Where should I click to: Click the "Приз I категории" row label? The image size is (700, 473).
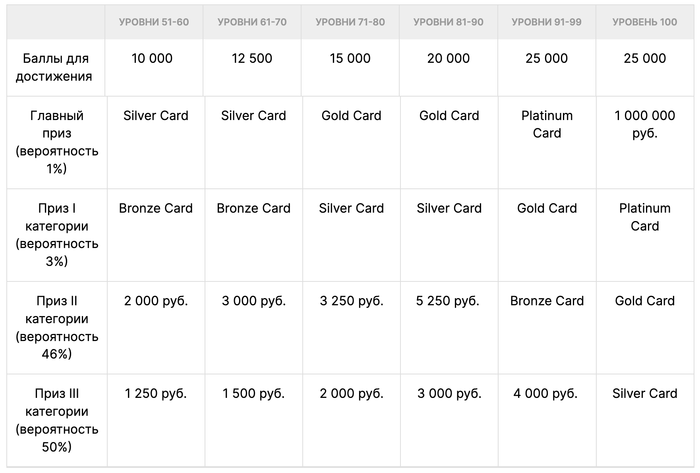[56, 235]
